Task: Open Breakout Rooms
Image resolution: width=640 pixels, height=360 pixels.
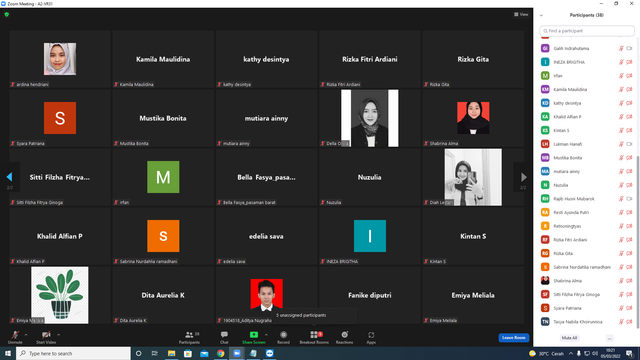Action: tap(314, 337)
